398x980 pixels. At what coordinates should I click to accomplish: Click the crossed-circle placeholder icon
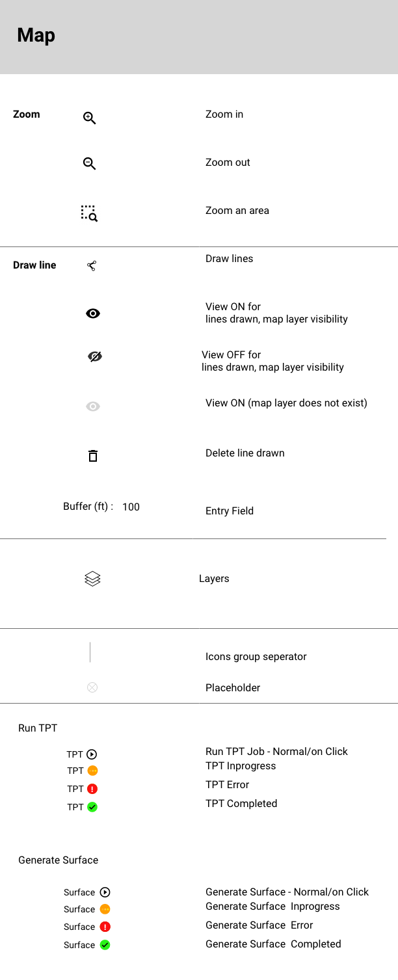(92, 687)
